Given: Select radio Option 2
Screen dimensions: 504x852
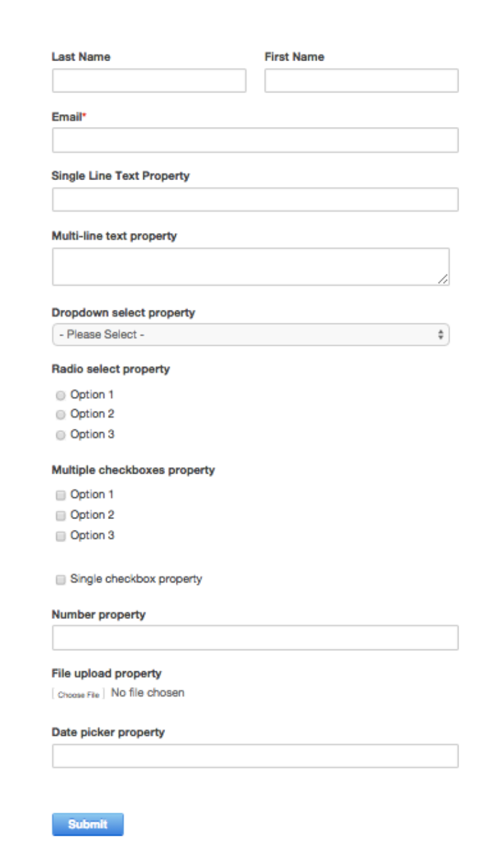Looking at the screenshot, I should (x=60, y=414).
